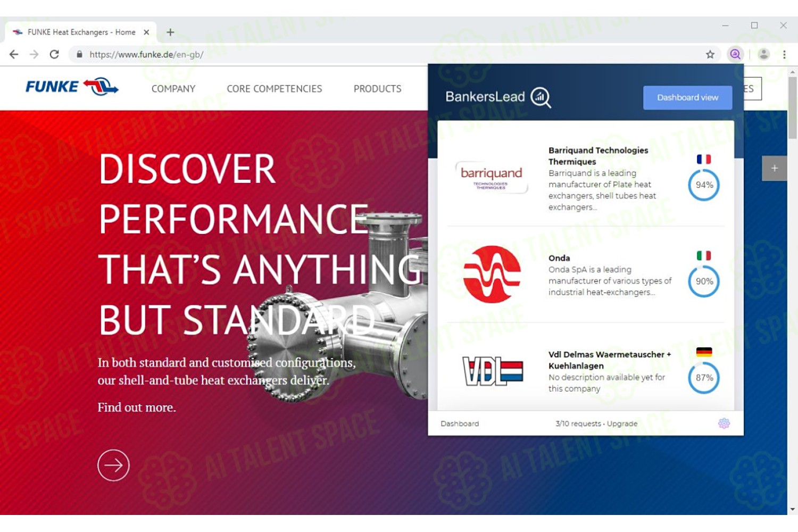This screenshot has width=798, height=532.
Task: Click the Upgrade link in popup footer
Action: pos(622,424)
